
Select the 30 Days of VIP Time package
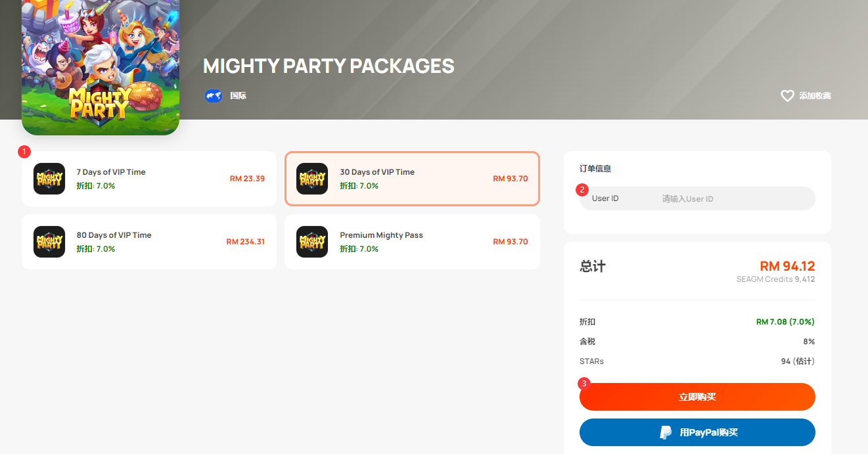point(412,179)
